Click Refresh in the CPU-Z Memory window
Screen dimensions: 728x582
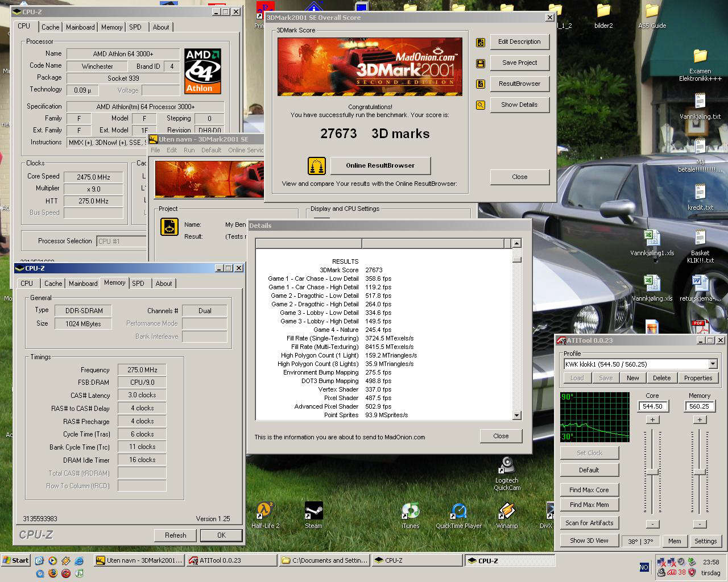click(x=176, y=535)
